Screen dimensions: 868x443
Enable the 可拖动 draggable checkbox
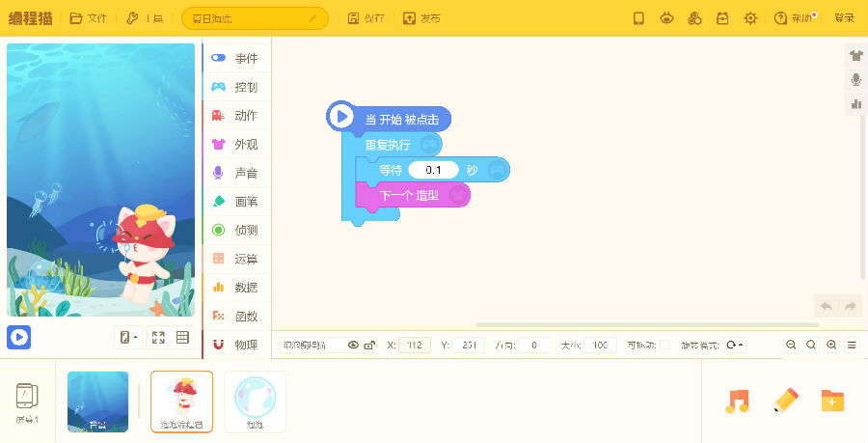pyautogui.click(x=665, y=346)
